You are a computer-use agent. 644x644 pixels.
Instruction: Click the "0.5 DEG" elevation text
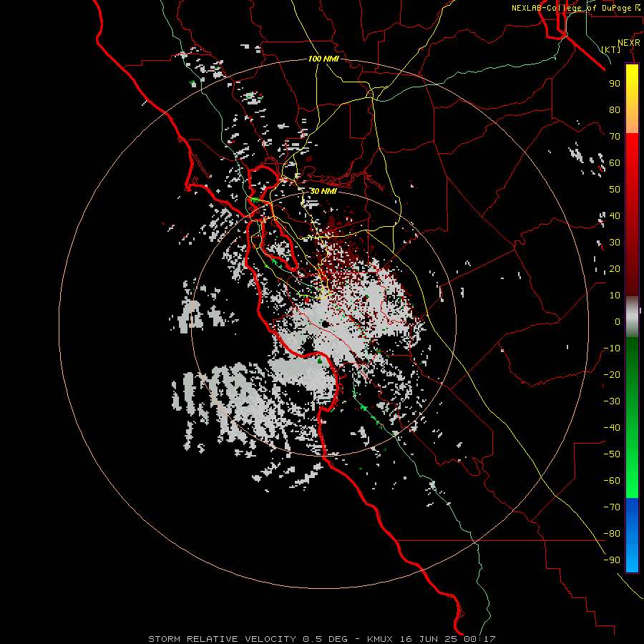pos(325,639)
